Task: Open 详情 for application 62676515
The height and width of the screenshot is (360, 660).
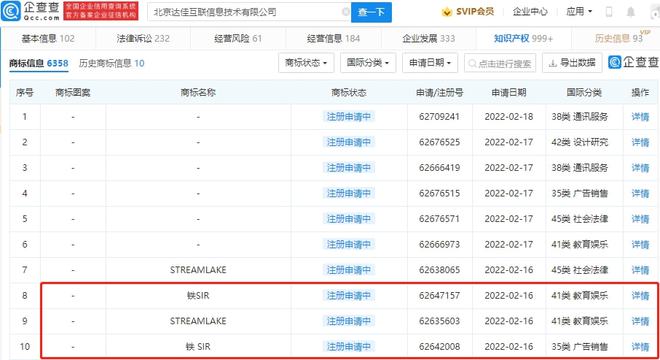Action: coord(640,193)
